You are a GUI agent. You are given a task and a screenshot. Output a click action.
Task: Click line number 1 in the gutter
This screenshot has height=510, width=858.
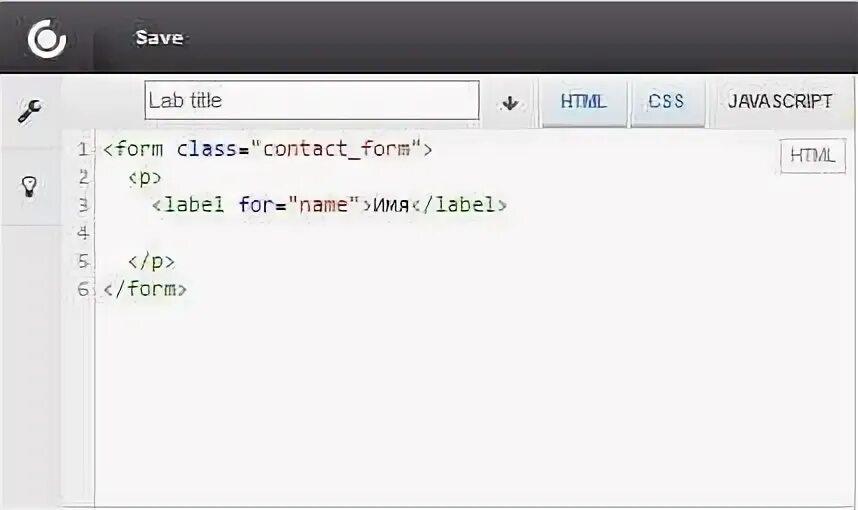pyautogui.click(x=82, y=149)
